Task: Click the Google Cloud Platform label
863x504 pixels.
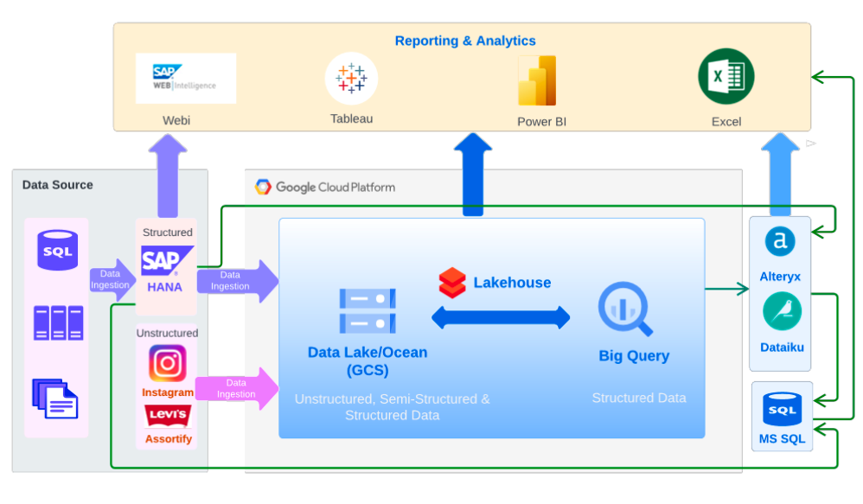Action: coord(325,187)
